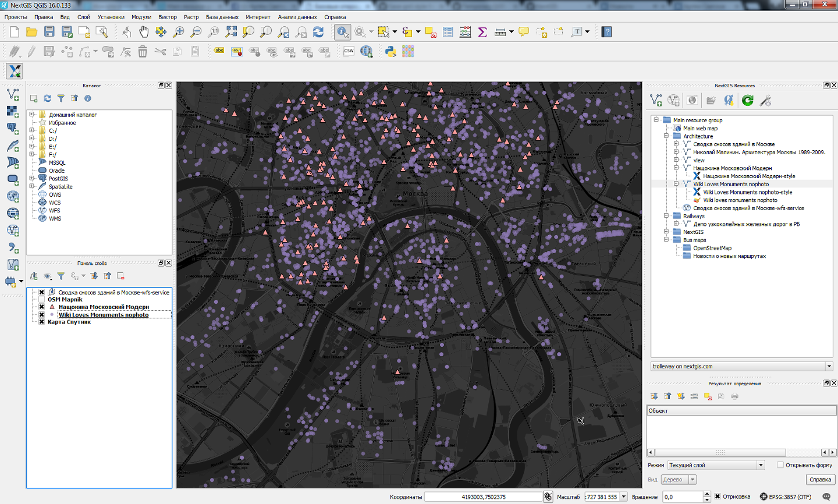Activate the Identify Features tool
Viewport: 838px width, 504px height.
tap(342, 32)
